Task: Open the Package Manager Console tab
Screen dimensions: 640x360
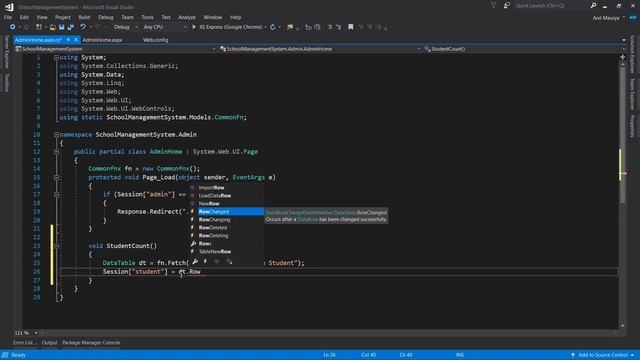Action: point(91,343)
